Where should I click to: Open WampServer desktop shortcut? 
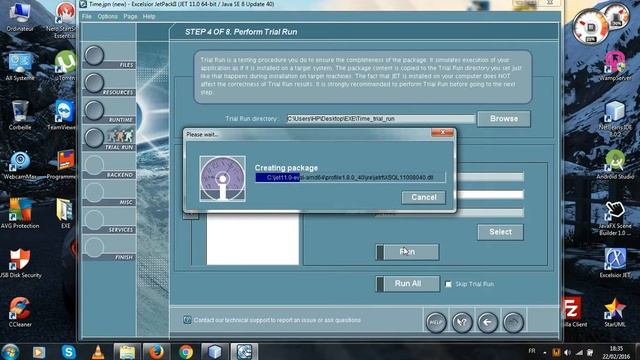click(615, 65)
